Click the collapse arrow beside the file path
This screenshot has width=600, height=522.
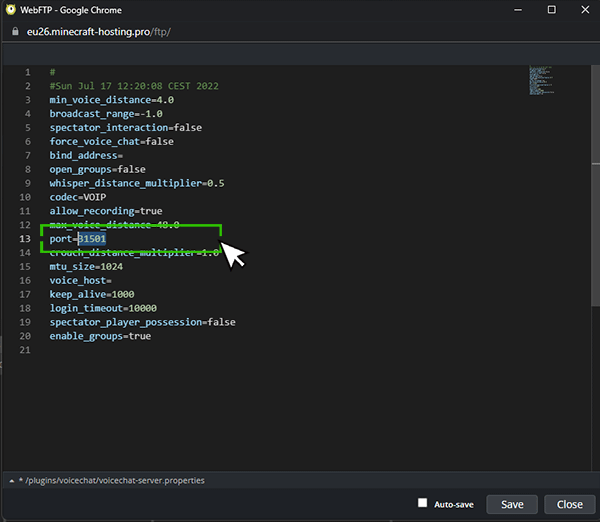click(x=11, y=481)
